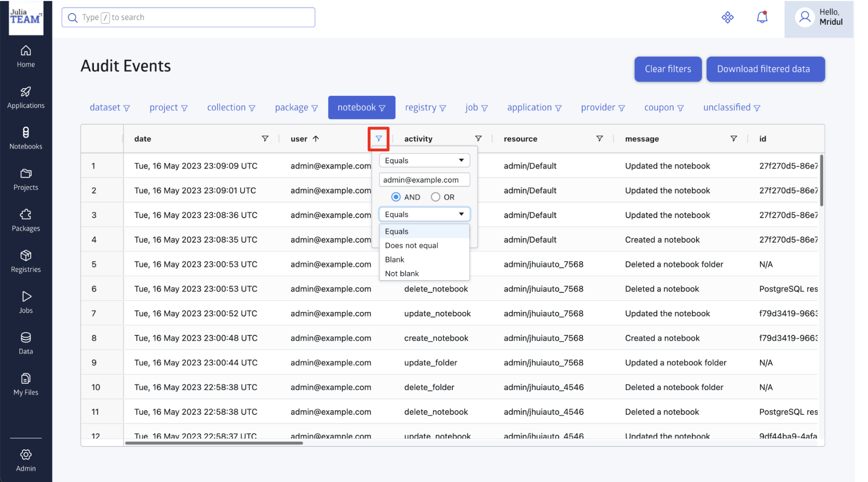Screen dimensions: 868x482
Task: Click Download filtered data button
Action: point(765,69)
